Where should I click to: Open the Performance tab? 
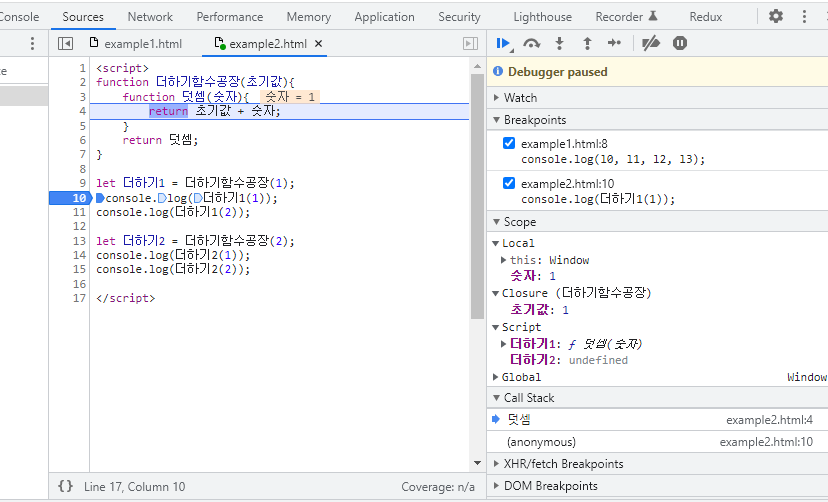point(230,17)
